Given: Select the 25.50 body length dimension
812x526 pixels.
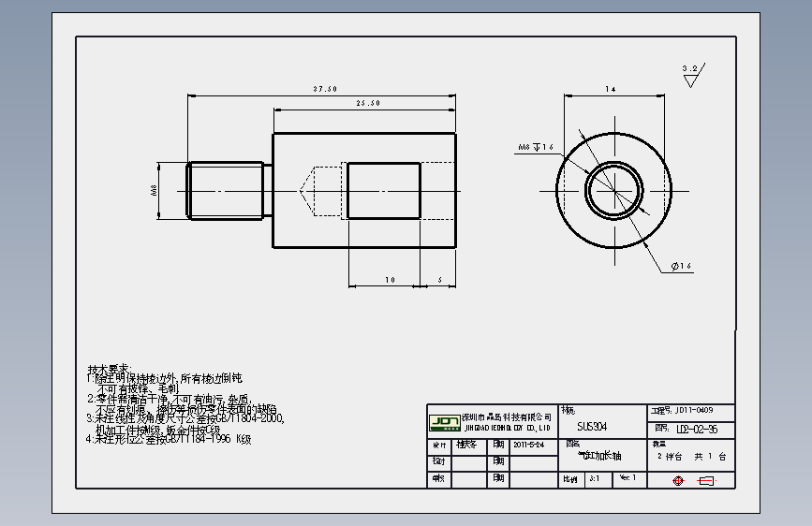Looking at the screenshot, I should point(368,103).
